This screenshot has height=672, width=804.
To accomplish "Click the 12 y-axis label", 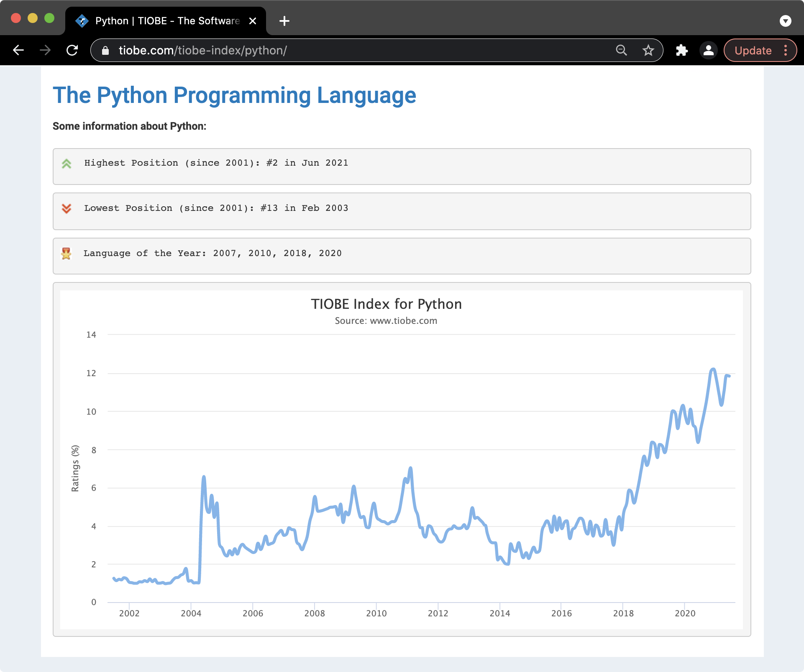I will click(x=91, y=373).
